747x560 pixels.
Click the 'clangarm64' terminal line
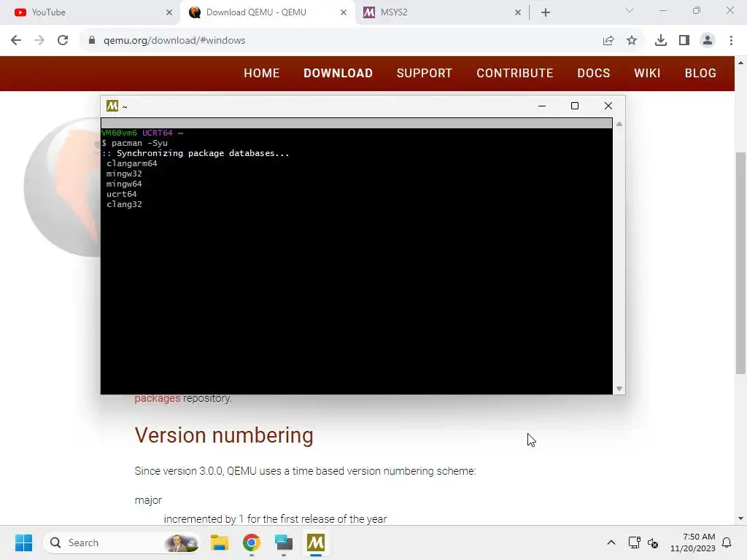tap(132, 163)
